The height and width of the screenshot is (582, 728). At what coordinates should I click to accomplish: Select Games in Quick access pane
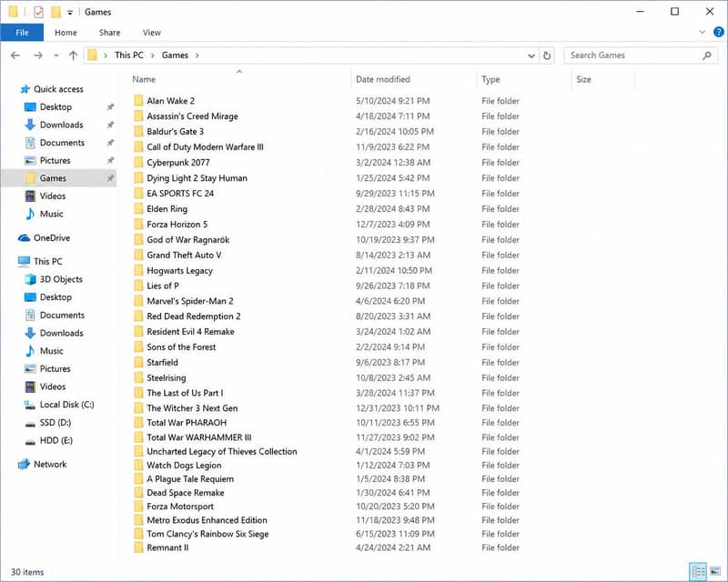53,178
